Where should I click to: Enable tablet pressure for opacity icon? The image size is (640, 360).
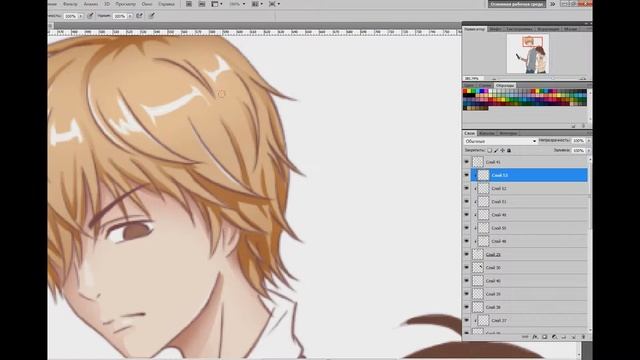(90, 16)
